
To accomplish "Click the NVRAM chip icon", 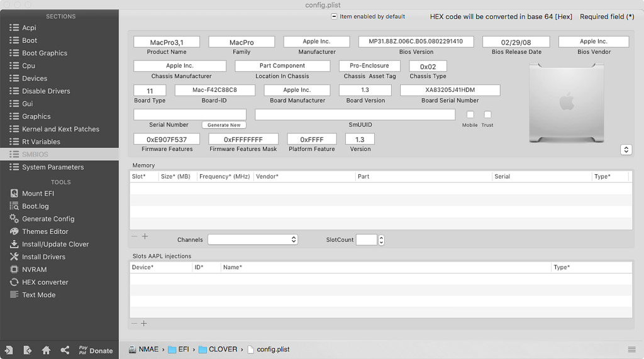I will pos(14,270).
